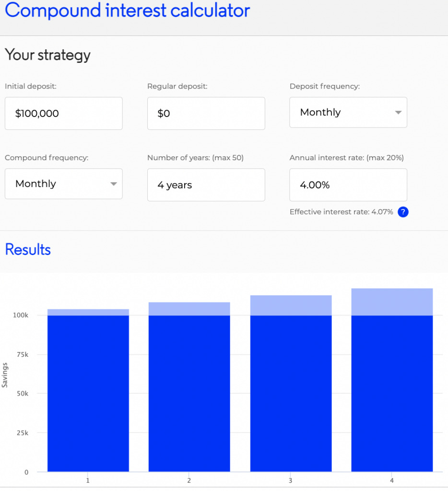Click the Number of years input field

[206, 185]
